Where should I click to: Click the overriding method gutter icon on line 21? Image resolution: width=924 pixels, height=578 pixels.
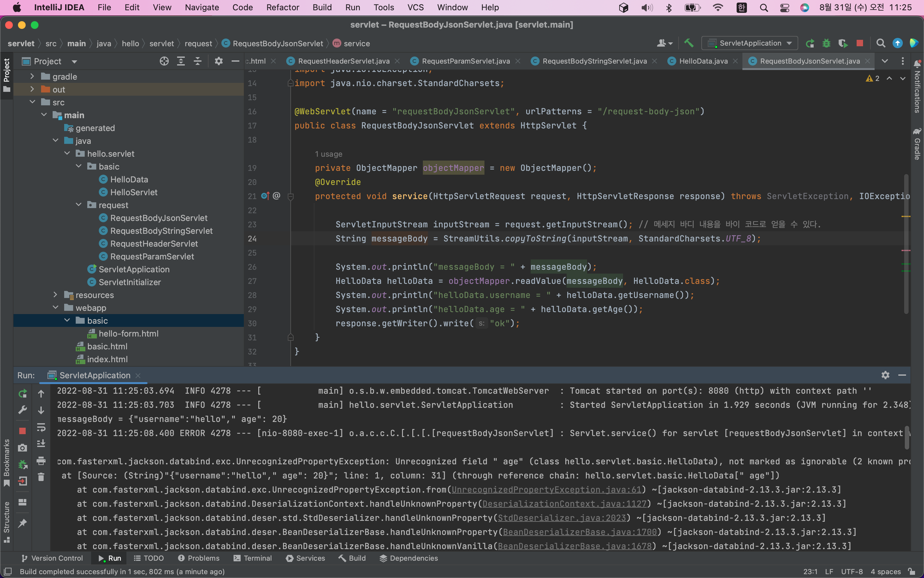point(265,196)
